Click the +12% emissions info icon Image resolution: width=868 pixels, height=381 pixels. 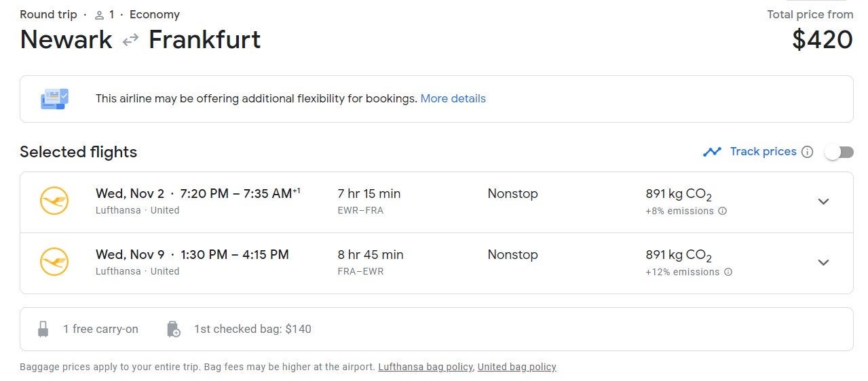coord(728,272)
